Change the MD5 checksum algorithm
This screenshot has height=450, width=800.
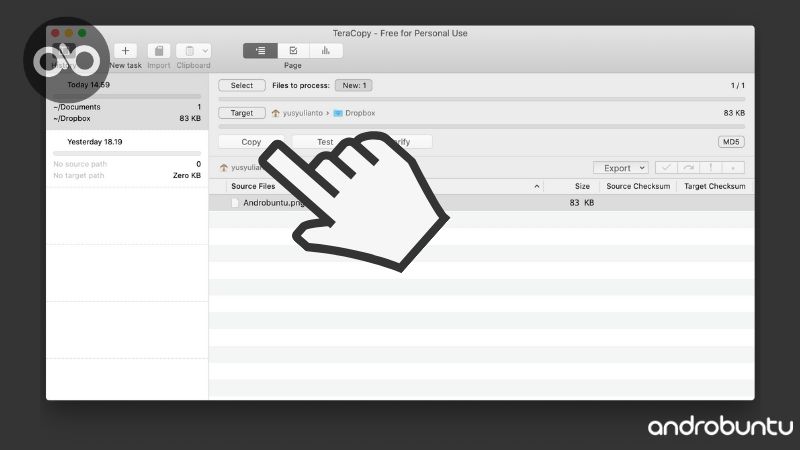click(x=731, y=142)
